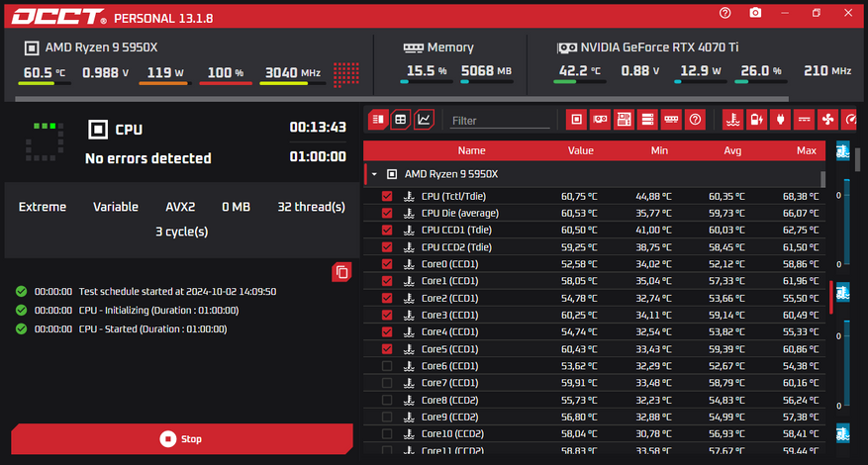Click the CPU temperature bar under 60.5 °C

coord(45,83)
